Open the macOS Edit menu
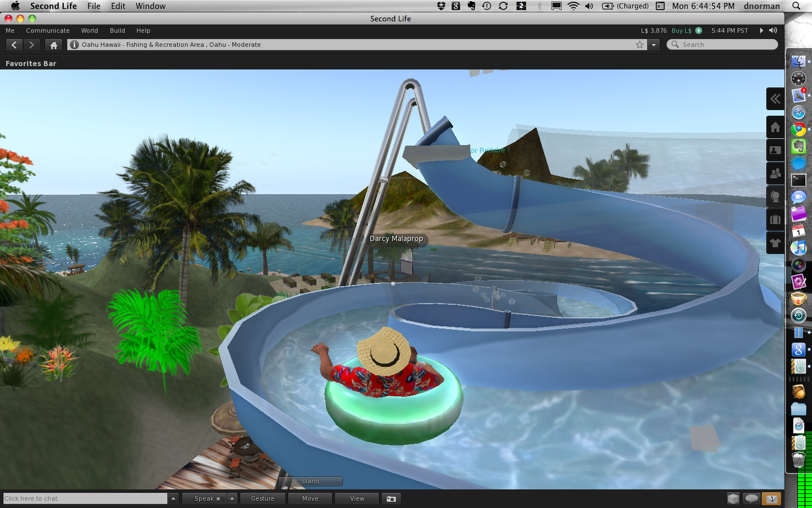 pos(118,6)
